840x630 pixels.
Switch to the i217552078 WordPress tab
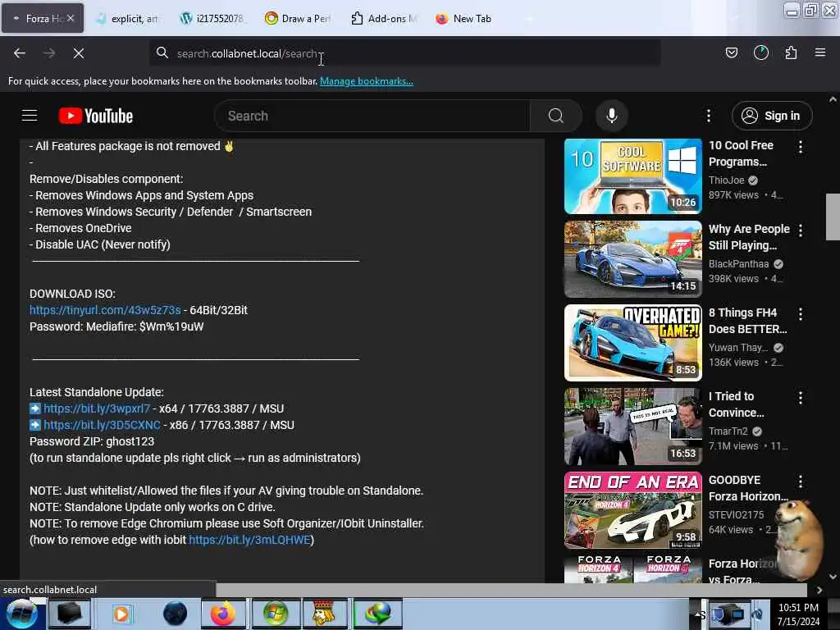click(214, 18)
